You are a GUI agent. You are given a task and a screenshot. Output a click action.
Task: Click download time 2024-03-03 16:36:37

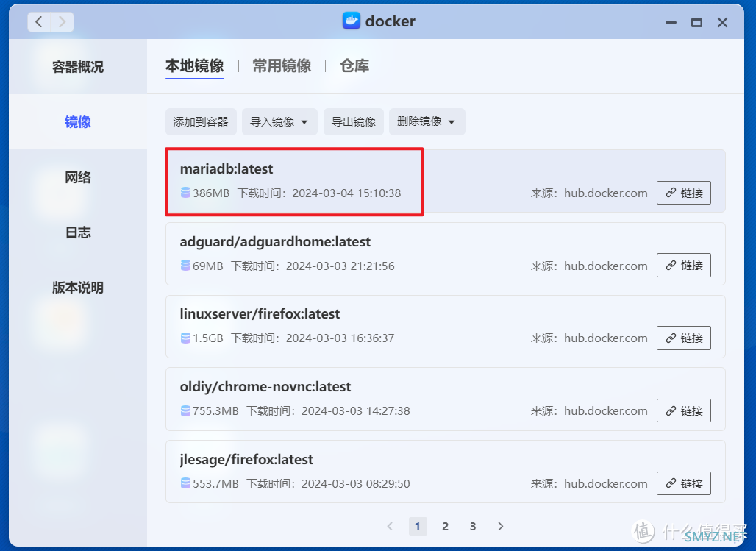(x=340, y=338)
